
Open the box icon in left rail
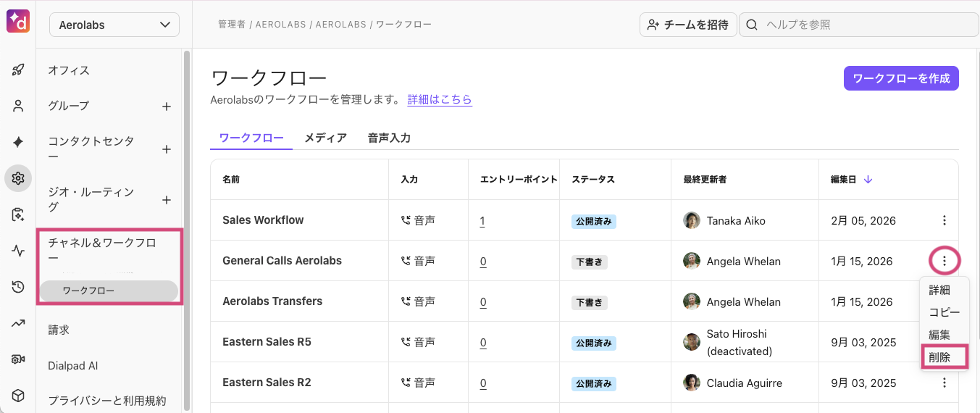click(x=18, y=396)
